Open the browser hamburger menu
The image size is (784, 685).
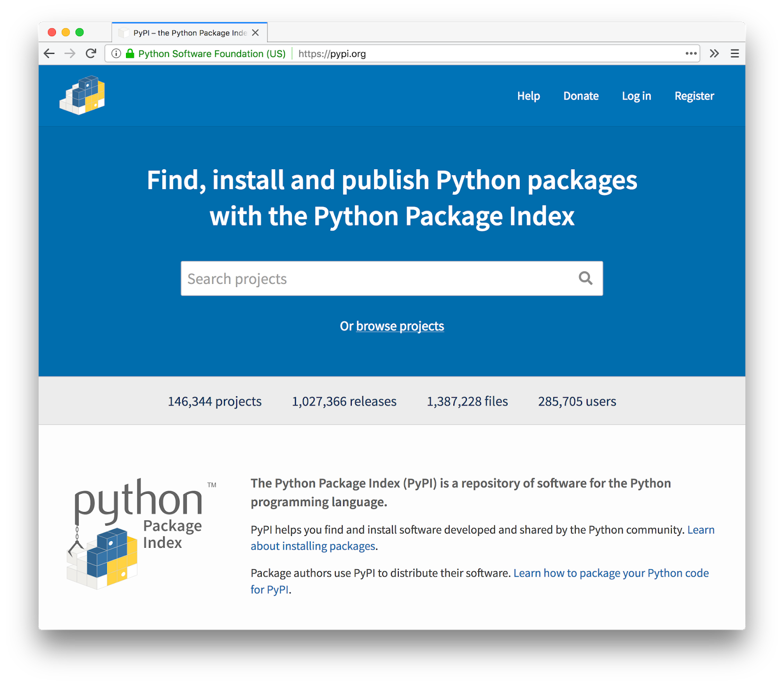point(735,53)
